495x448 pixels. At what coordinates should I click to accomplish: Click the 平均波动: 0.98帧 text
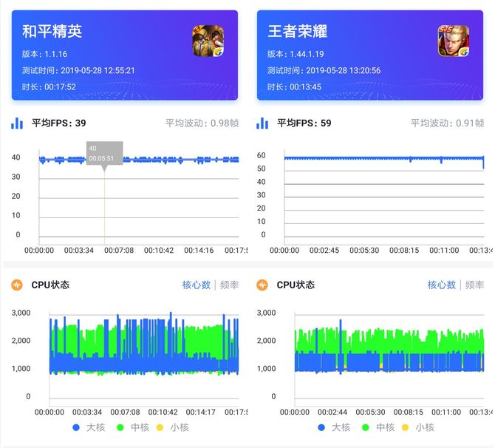[x=202, y=123]
